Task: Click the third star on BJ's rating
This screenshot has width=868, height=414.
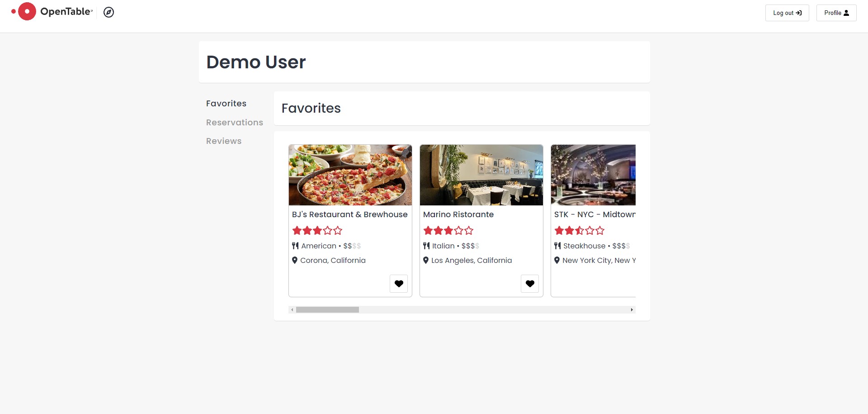Action: [317, 231]
